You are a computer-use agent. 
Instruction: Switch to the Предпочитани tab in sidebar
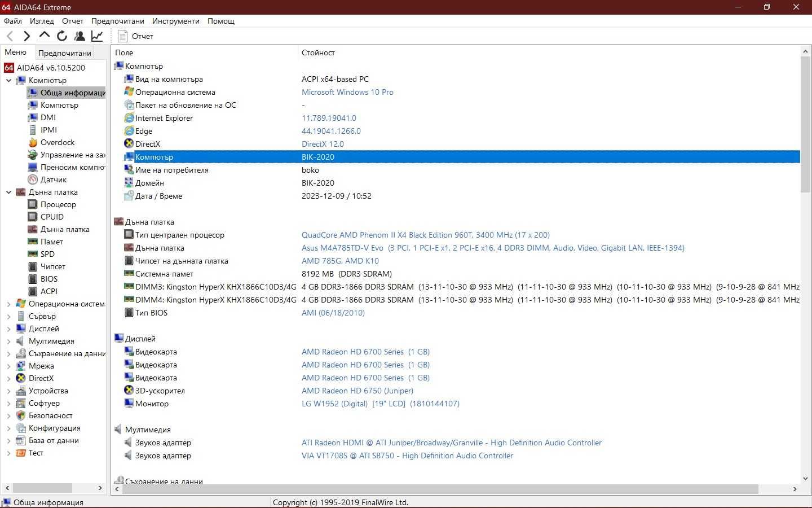pos(65,53)
